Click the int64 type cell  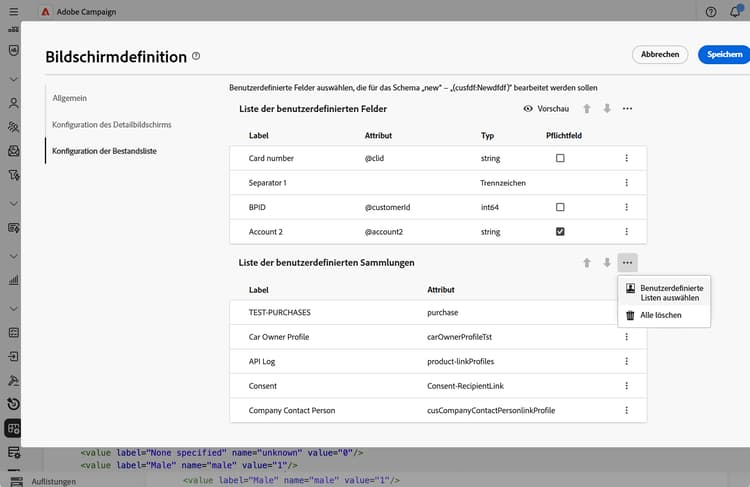pos(490,207)
